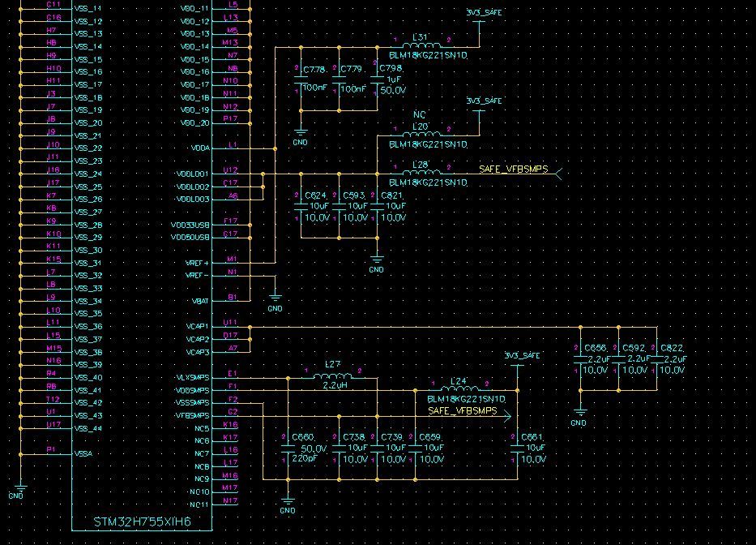Click the GND symbol at VREF-
The width and height of the screenshot is (756, 545).
pos(275,301)
